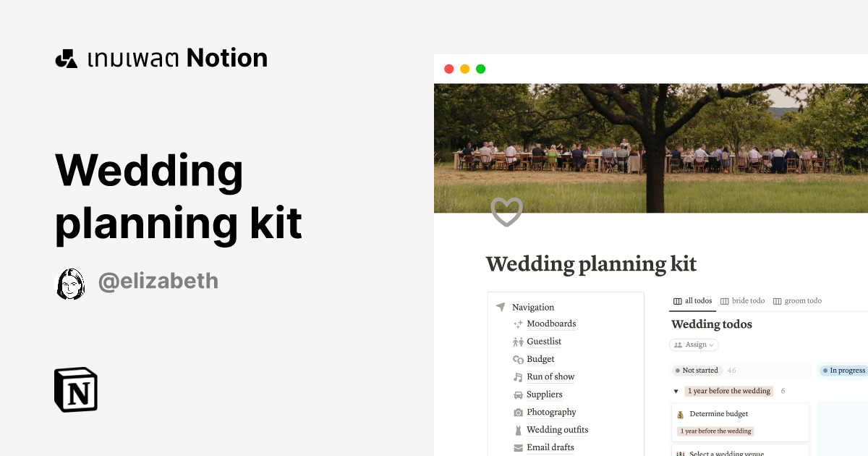Select the music note icon for Run of show
This screenshot has width=868, height=456.
(x=518, y=376)
